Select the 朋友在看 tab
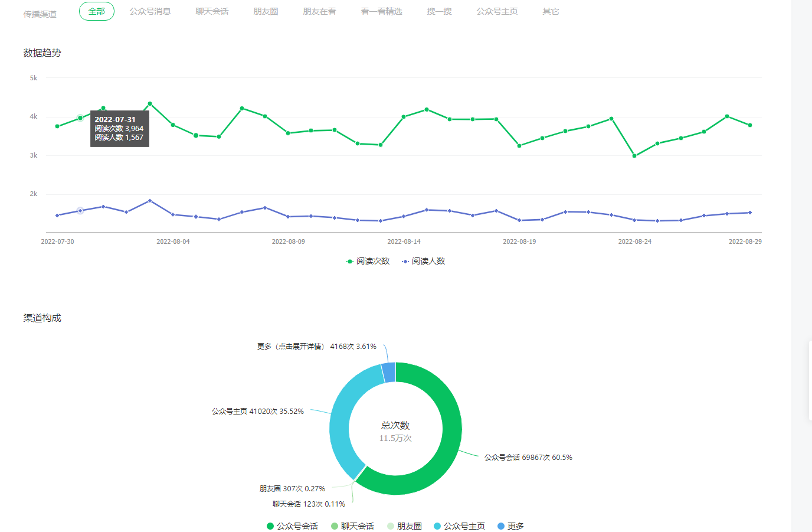 coord(319,11)
